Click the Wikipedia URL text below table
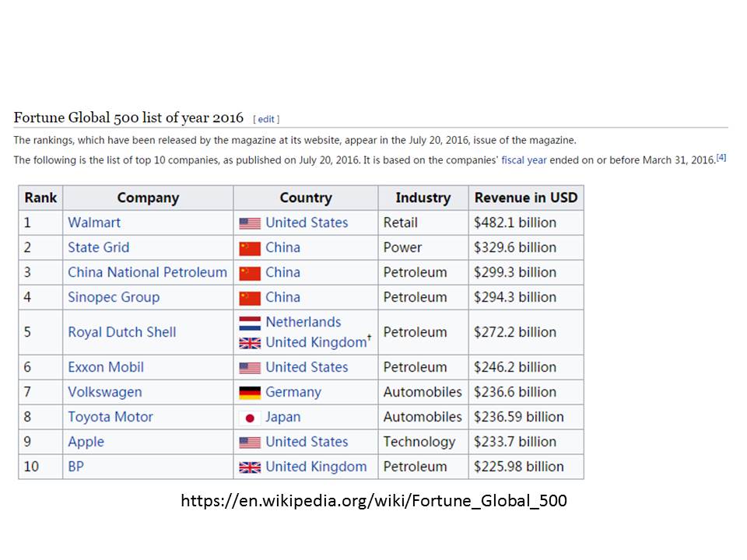This screenshot has height=560, width=747. [x=373, y=501]
